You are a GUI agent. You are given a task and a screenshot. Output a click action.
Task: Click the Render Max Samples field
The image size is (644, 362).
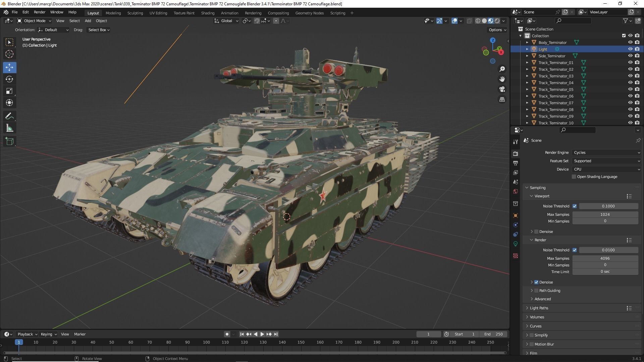point(605,258)
